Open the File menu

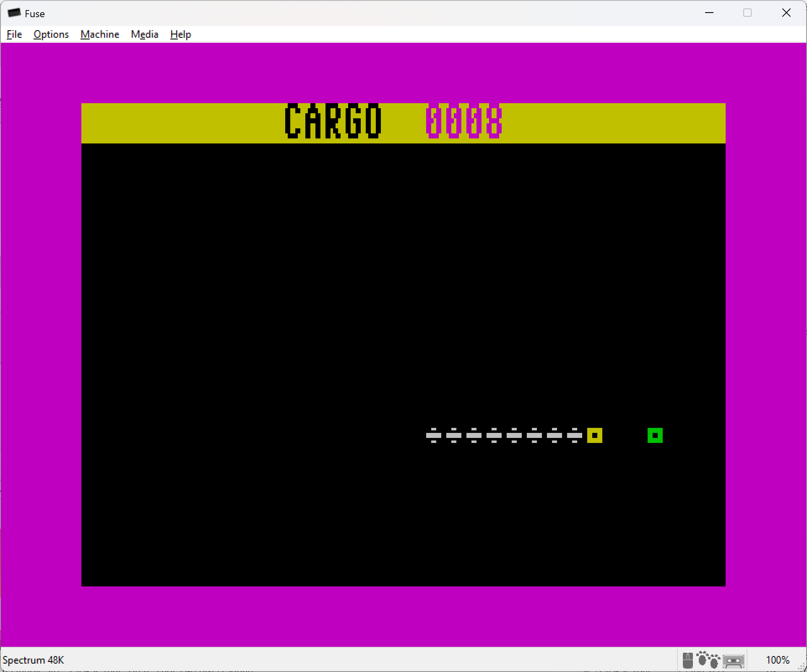pos(14,34)
